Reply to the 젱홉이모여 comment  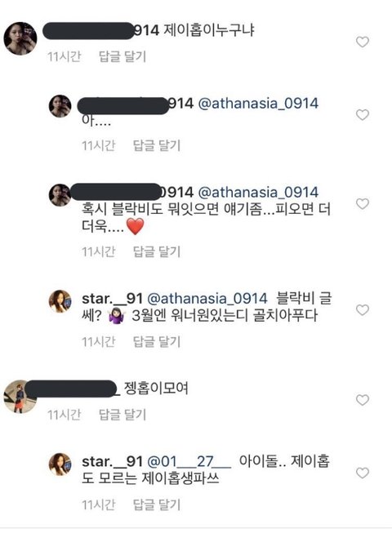coord(122,415)
